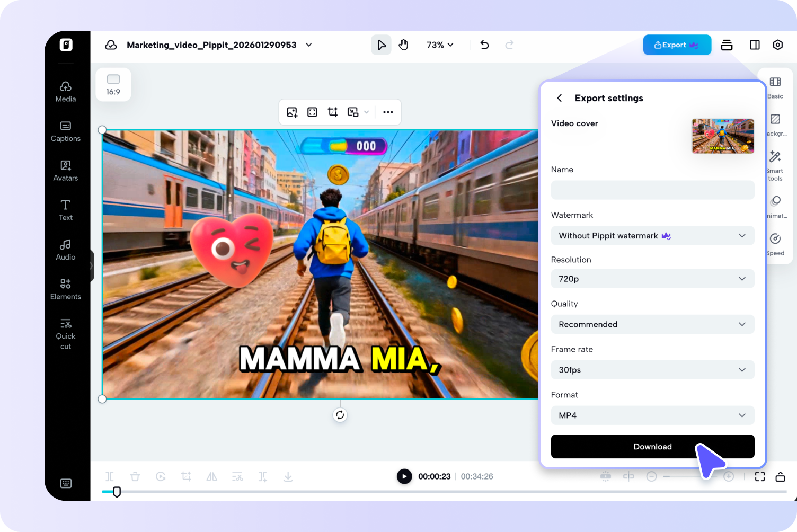Open the Avatars tab
Image resolution: width=797 pixels, height=532 pixels.
pos(66,171)
